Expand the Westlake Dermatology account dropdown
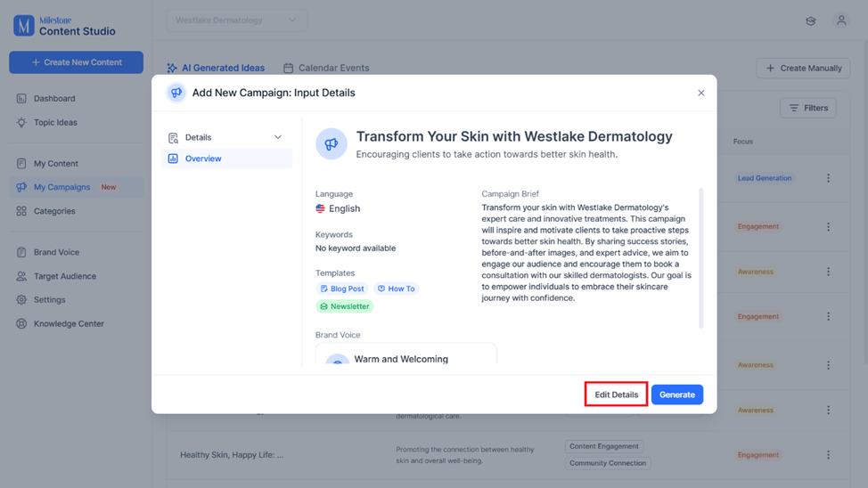This screenshot has height=488, width=868. [236, 20]
